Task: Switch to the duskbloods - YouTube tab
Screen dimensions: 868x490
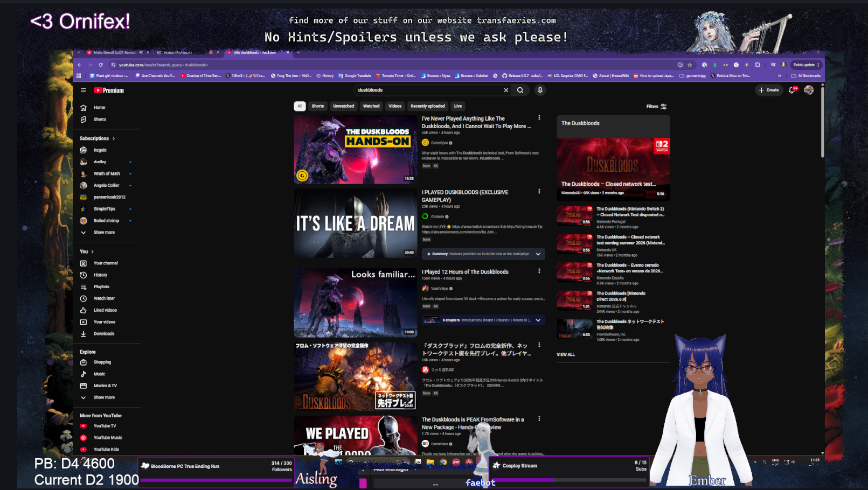Action: 258,53
